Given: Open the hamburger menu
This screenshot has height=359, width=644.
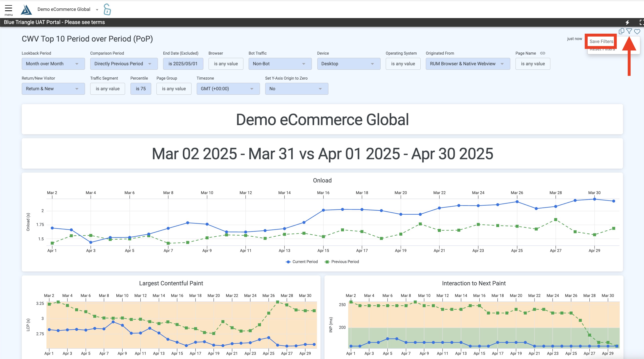Looking at the screenshot, I should (x=8, y=10).
